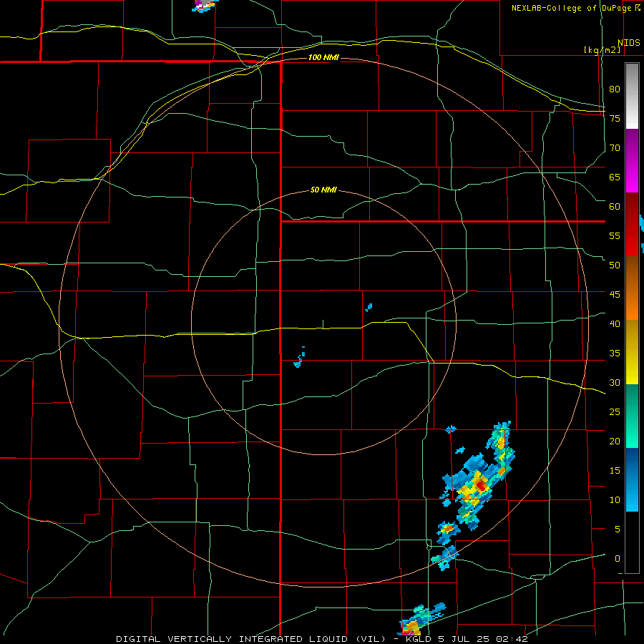The image size is (644, 644).
Task: Click the legend value 50
Action: (615, 265)
